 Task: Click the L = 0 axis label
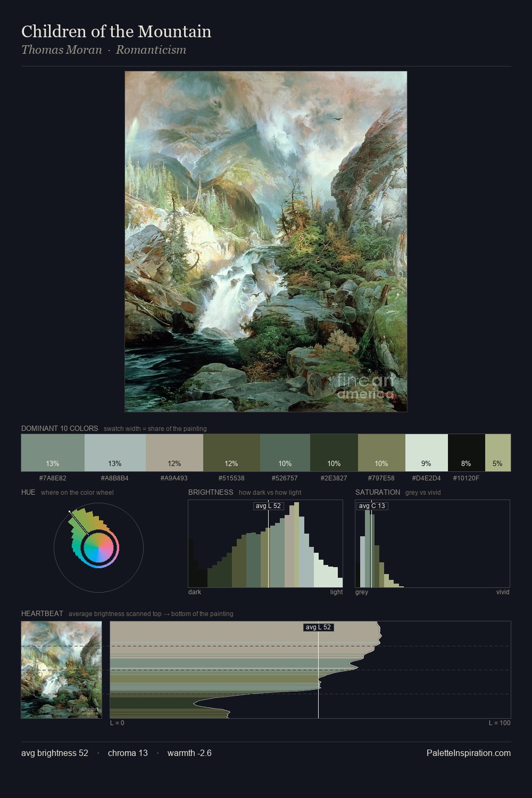click(117, 723)
